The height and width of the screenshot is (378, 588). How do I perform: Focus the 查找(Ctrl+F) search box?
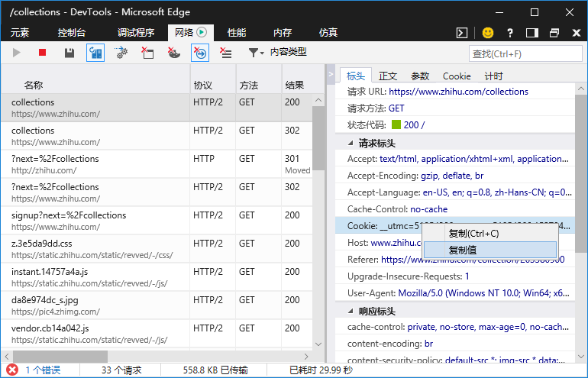pyautogui.click(x=525, y=53)
